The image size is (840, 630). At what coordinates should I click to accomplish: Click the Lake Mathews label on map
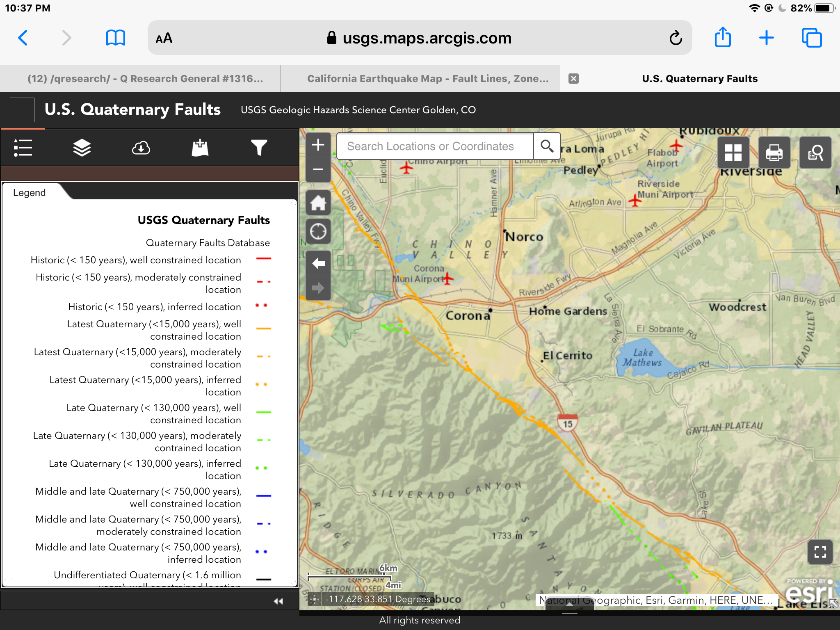[x=642, y=358]
